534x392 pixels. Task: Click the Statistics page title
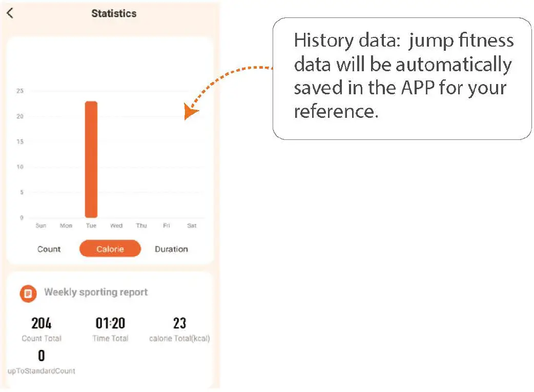coord(114,13)
